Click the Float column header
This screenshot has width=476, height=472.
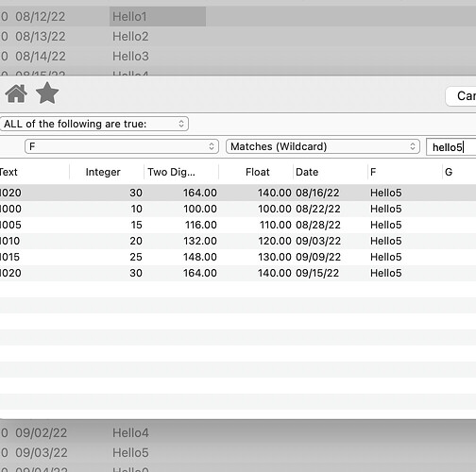[258, 172]
